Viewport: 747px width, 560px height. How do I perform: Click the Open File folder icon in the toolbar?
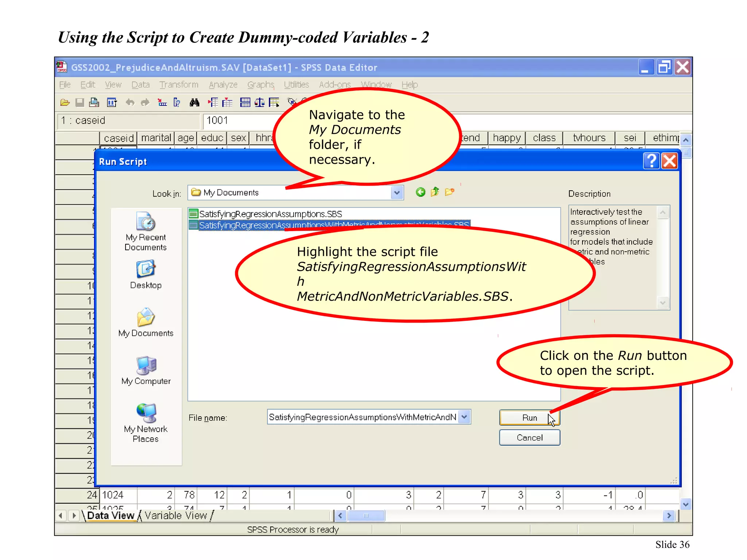tap(65, 103)
